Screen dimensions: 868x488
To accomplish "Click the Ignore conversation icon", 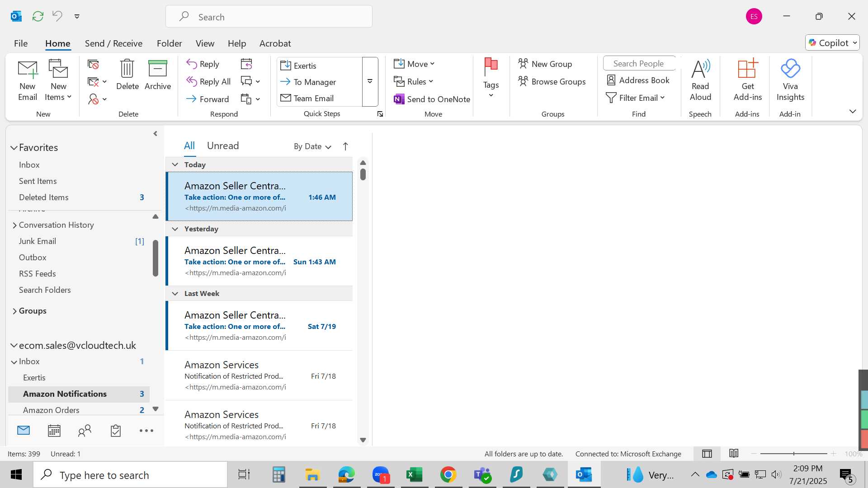I will coord(93,64).
